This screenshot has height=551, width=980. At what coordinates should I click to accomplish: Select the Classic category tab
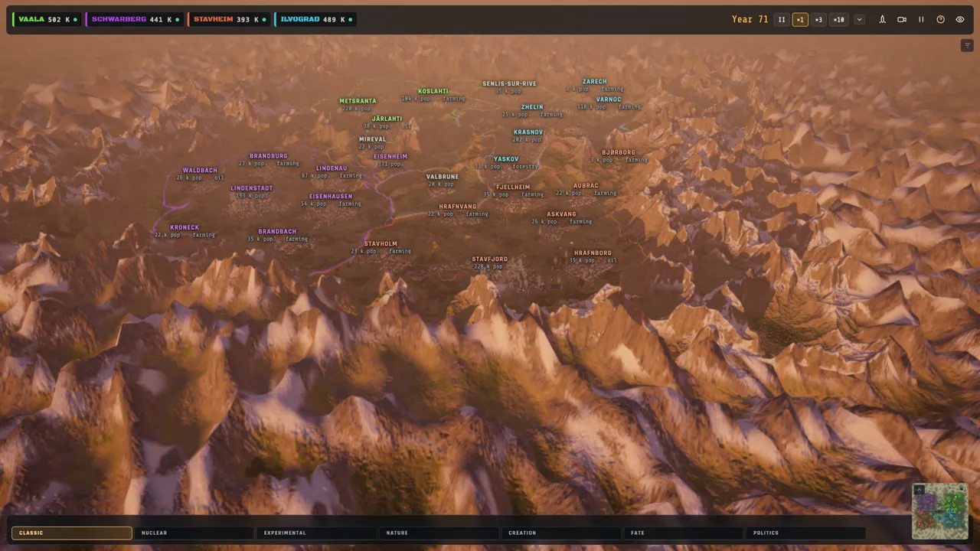[72, 533]
